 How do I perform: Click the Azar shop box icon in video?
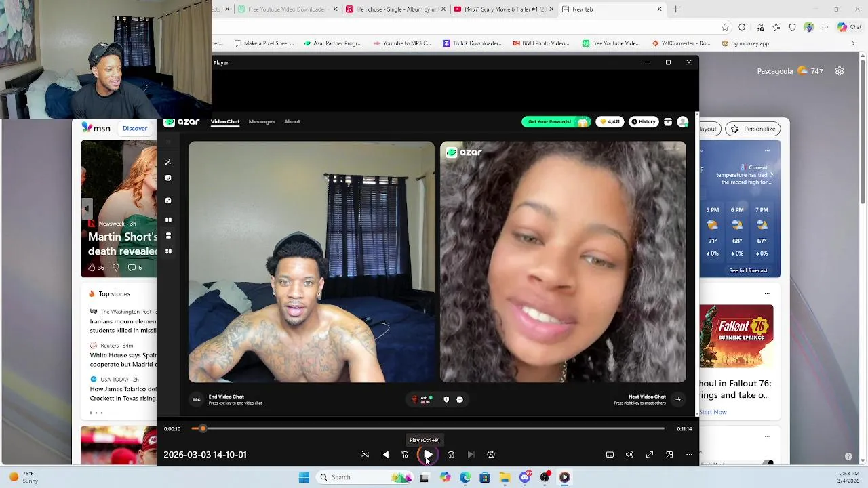pos(668,122)
